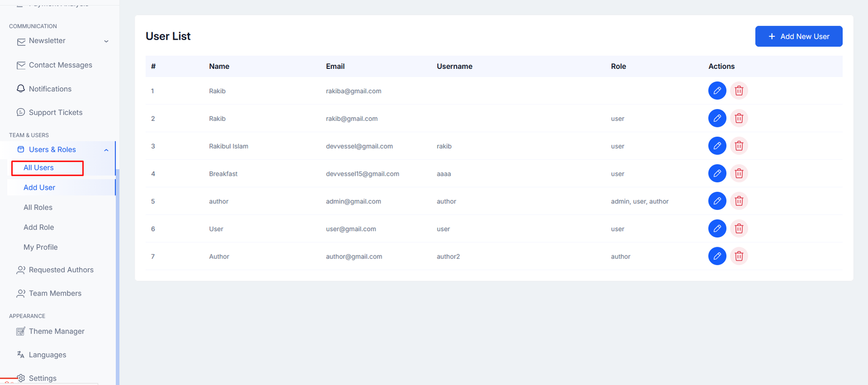Edit user rakiba@gmail.com with pencil icon

point(717,91)
